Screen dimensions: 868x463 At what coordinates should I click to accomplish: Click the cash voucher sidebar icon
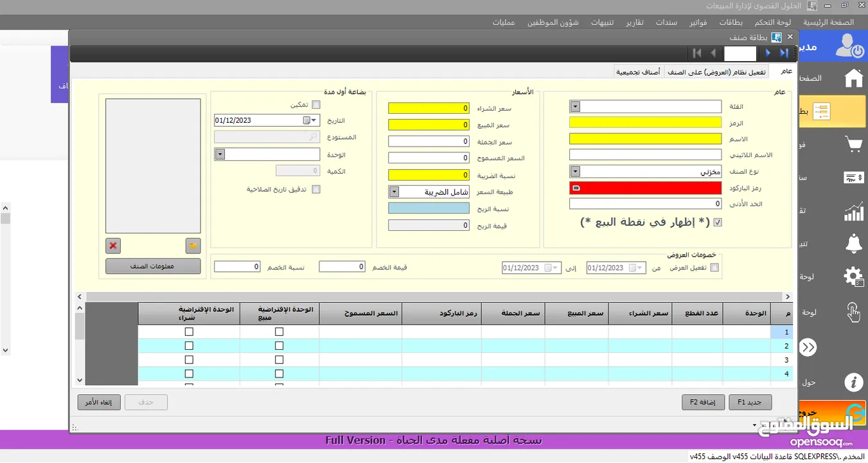tap(853, 177)
